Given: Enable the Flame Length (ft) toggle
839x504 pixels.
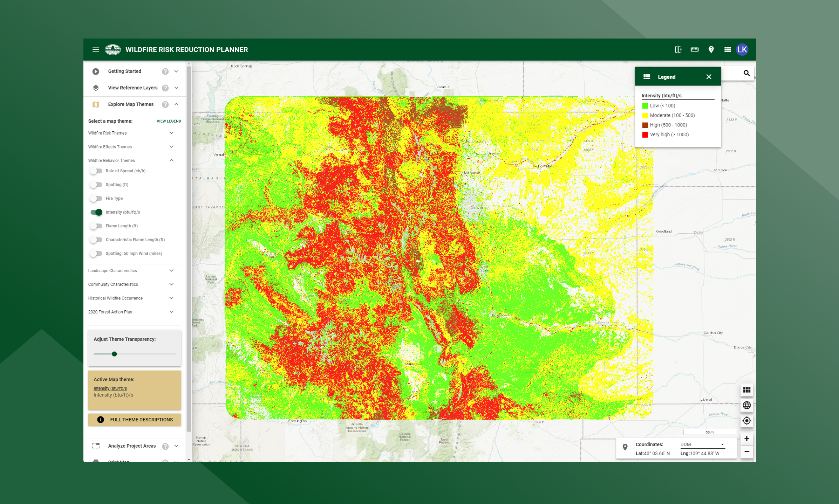Looking at the screenshot, I should pyautogui.click(x=96, y=226).
